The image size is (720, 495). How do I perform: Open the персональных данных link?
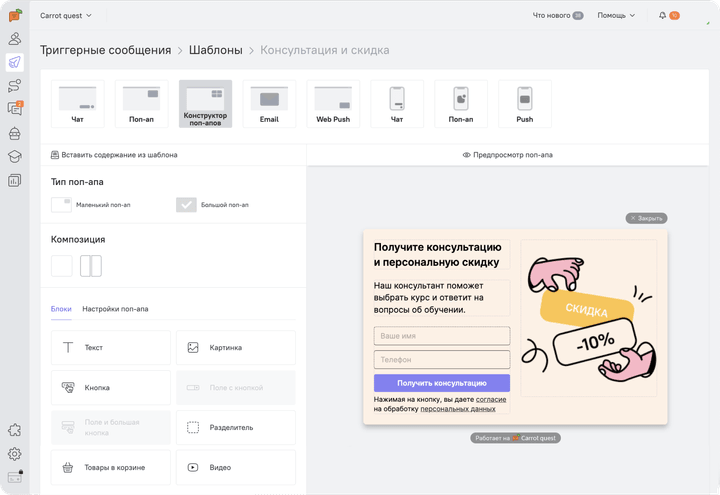458,409
